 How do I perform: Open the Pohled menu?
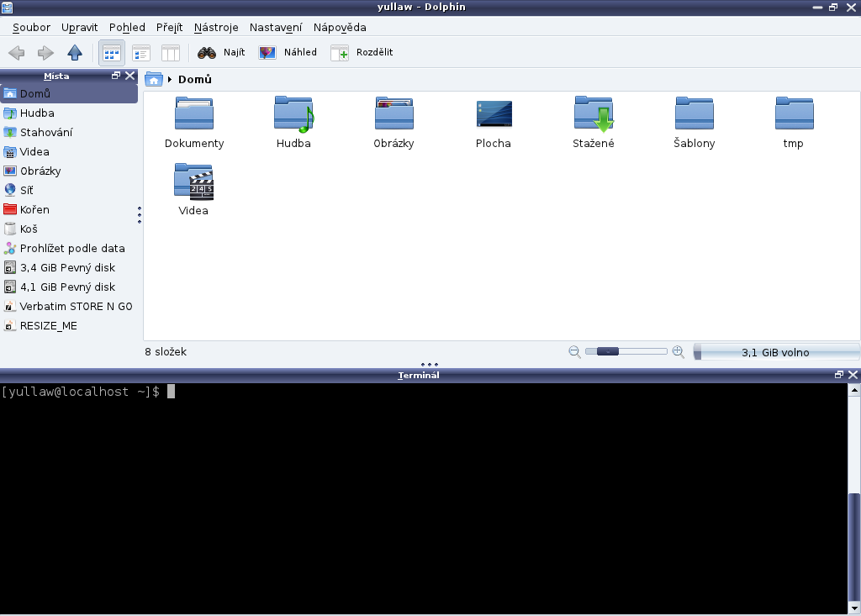127,27
